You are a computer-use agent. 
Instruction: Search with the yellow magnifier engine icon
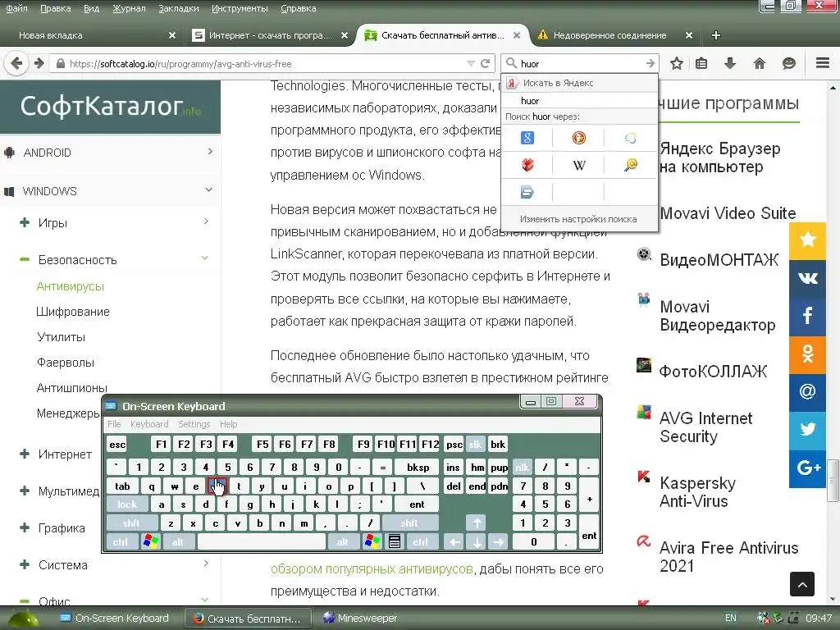631,165
